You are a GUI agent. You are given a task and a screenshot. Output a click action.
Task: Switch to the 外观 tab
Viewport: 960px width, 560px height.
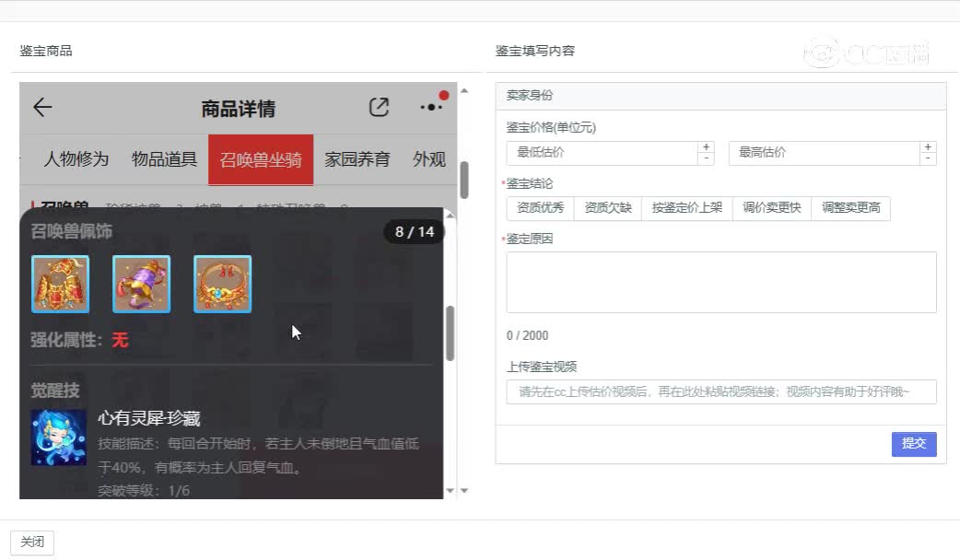[427, 158]
